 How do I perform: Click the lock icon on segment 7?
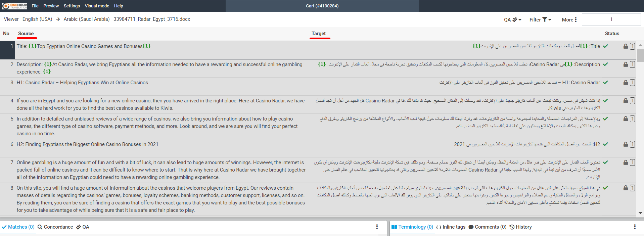(626, 162)
